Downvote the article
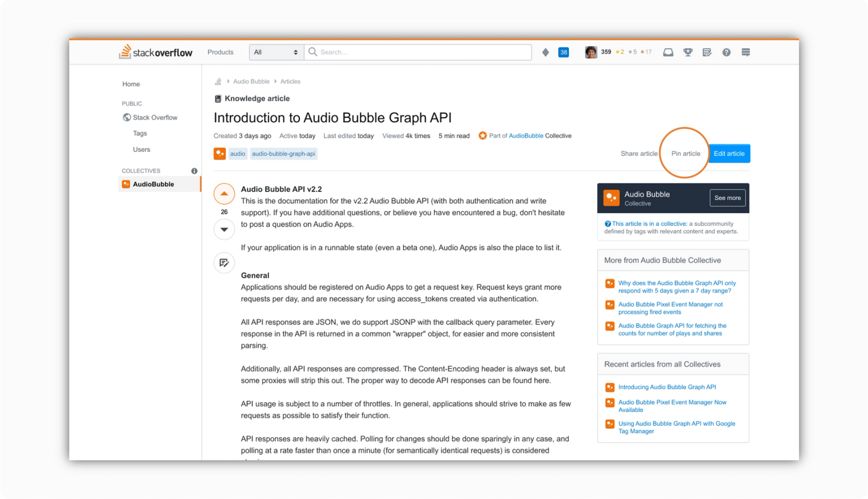The width and height of the screenshot is (868, 499). click(224, 229)
